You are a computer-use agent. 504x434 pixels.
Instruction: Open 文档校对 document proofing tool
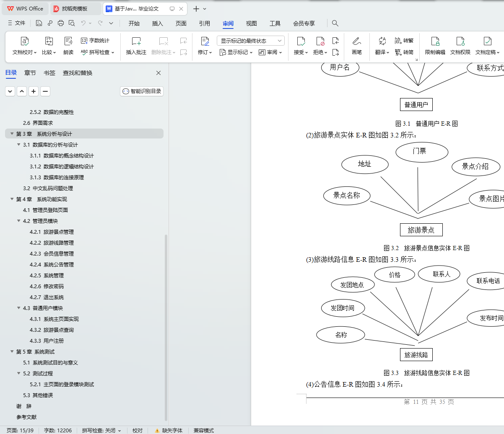(x=25, y=46)
